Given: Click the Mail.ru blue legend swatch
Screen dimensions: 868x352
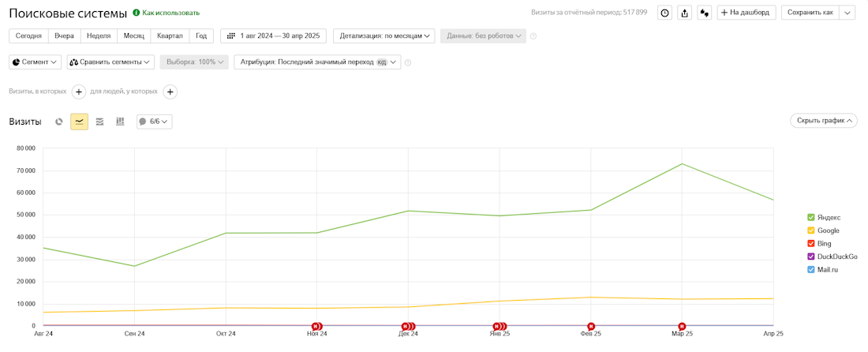Looking at the screenshot, I should point(811,270).
